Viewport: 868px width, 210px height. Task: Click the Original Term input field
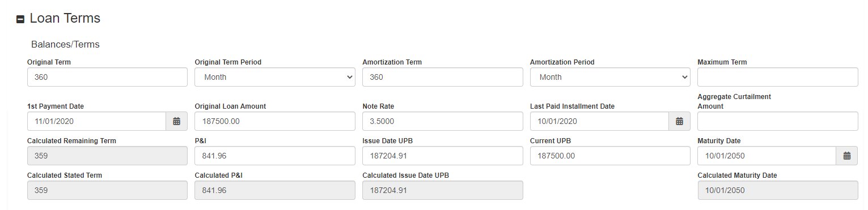[107, 77]
